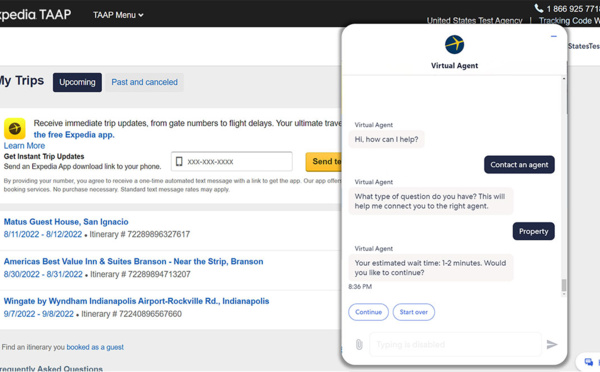Click the phone icon in number field

point(179,162)
